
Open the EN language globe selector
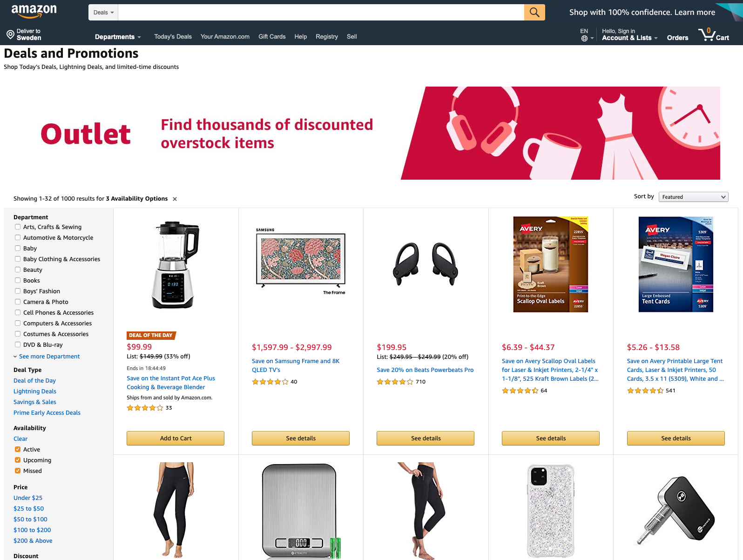click(587, 34)
